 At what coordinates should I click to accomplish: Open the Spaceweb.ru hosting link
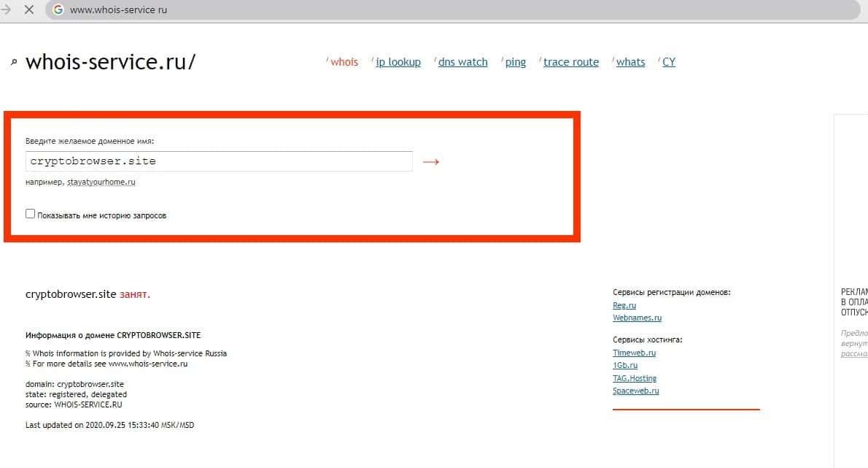tap(635, 391)
